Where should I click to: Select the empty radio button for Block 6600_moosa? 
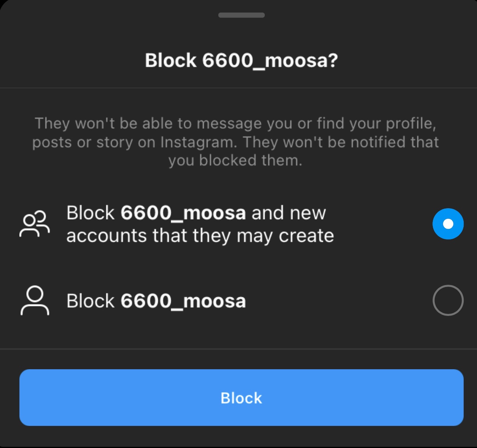(x=448, y=300)
